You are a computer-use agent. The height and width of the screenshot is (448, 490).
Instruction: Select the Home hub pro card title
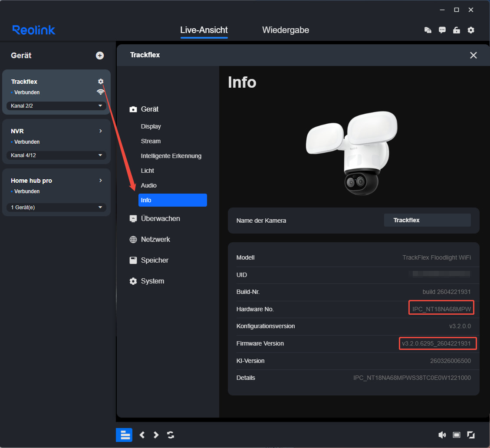click(31, 181)
